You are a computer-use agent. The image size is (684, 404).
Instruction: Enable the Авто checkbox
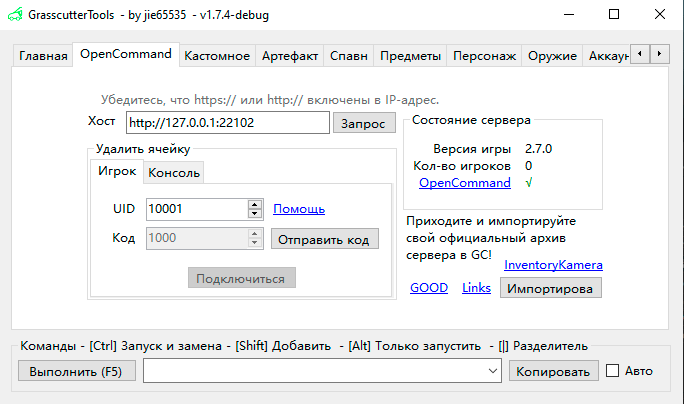coord(613,371)
